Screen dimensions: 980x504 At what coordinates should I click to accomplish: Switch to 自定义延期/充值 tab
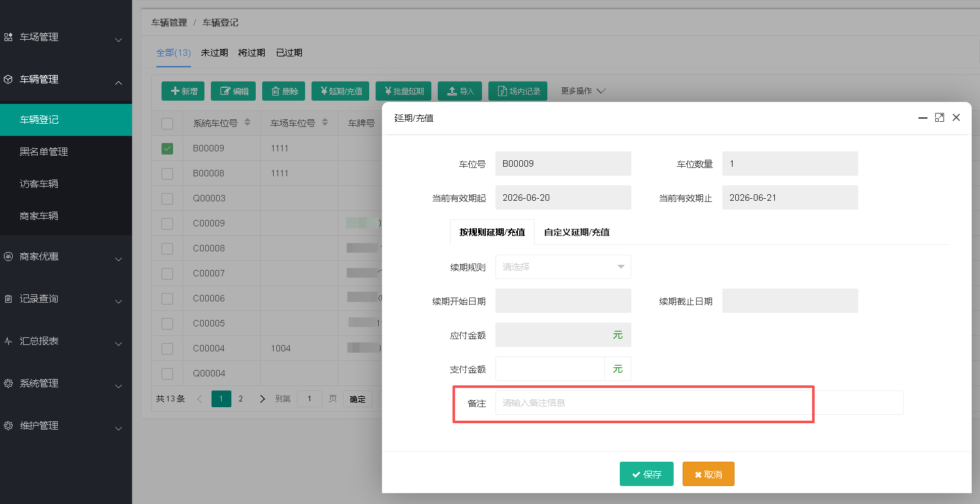[x=577, y=232]
